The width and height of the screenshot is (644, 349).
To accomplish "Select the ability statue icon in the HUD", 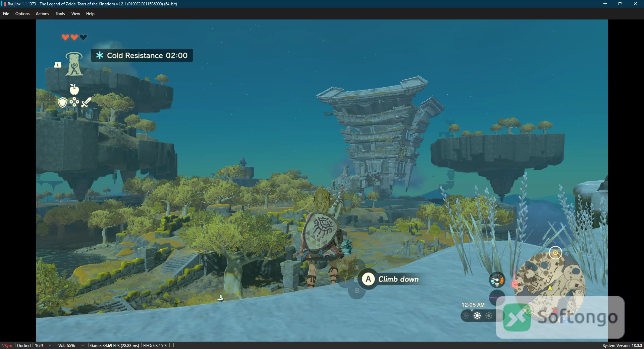I will [x=74, y=64].
